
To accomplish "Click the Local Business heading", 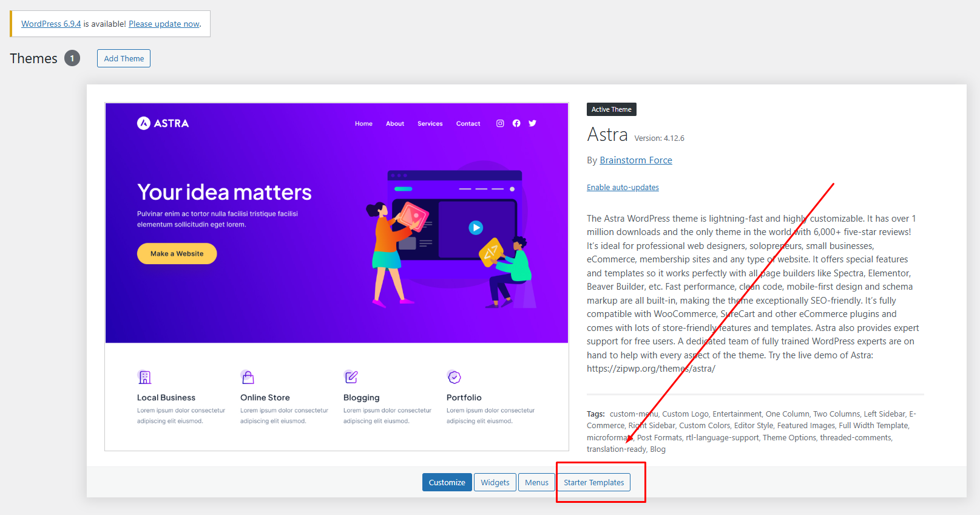I will tap(166, 397).
